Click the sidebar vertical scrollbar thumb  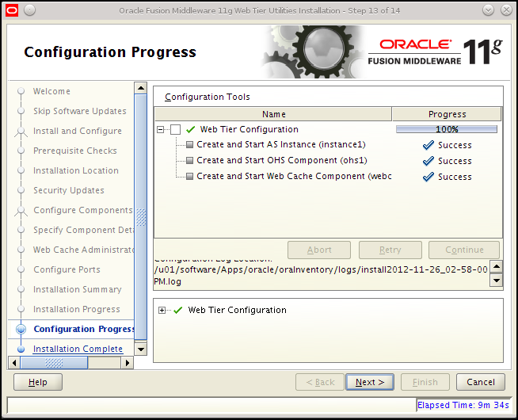[x=141, y=217]
